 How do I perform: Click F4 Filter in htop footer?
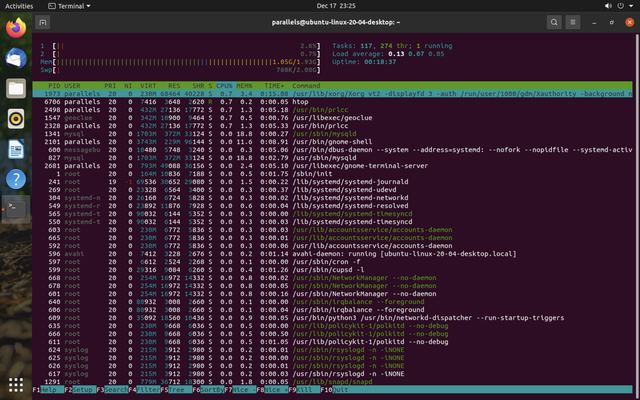144,390
